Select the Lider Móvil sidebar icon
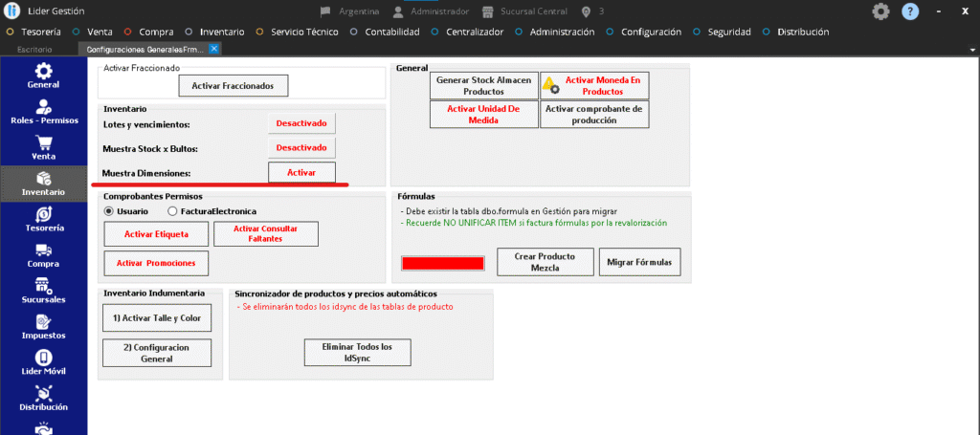The image size is (980, 435). pyautogui.click(x=43, y=362)
